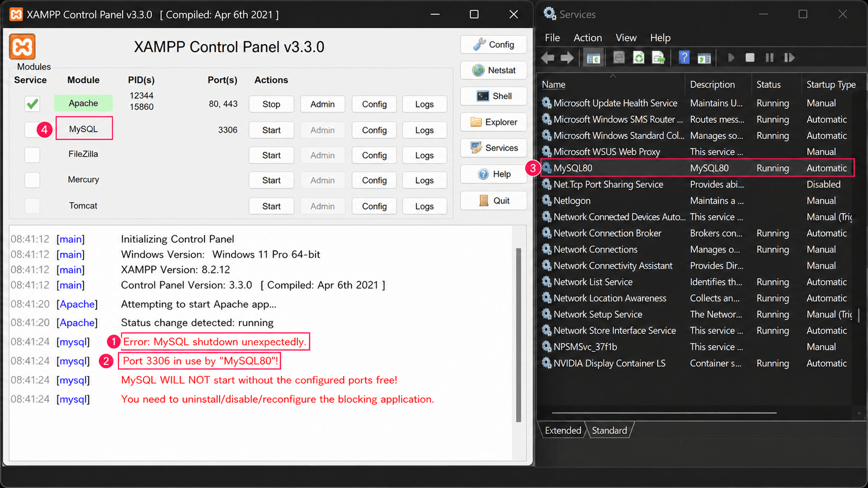Switch to the Extended tab
Screen dimensions: 868x488
(x=563, y=431)
